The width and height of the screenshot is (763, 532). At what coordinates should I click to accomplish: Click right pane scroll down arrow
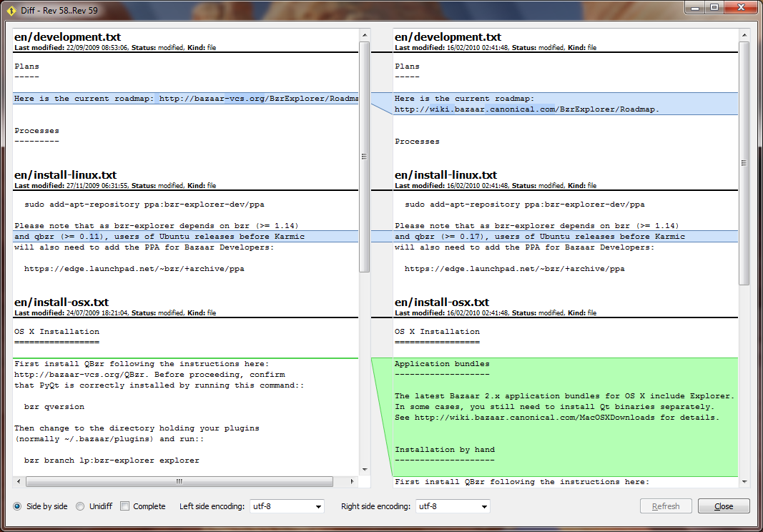point(744,482)
